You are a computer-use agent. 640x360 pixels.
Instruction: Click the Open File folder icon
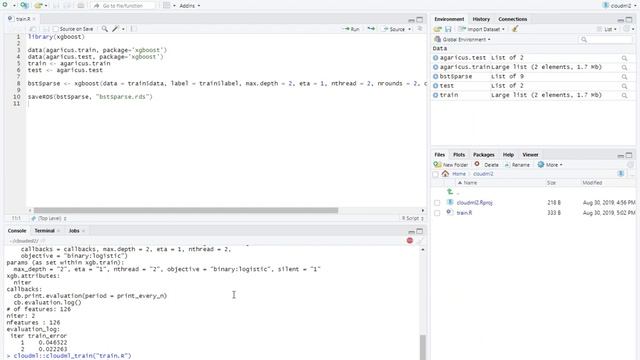38,6
